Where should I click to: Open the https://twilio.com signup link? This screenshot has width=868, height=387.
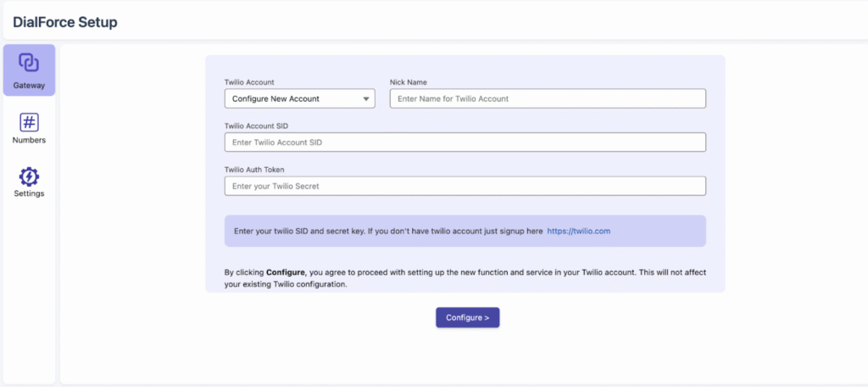(579, 231)
